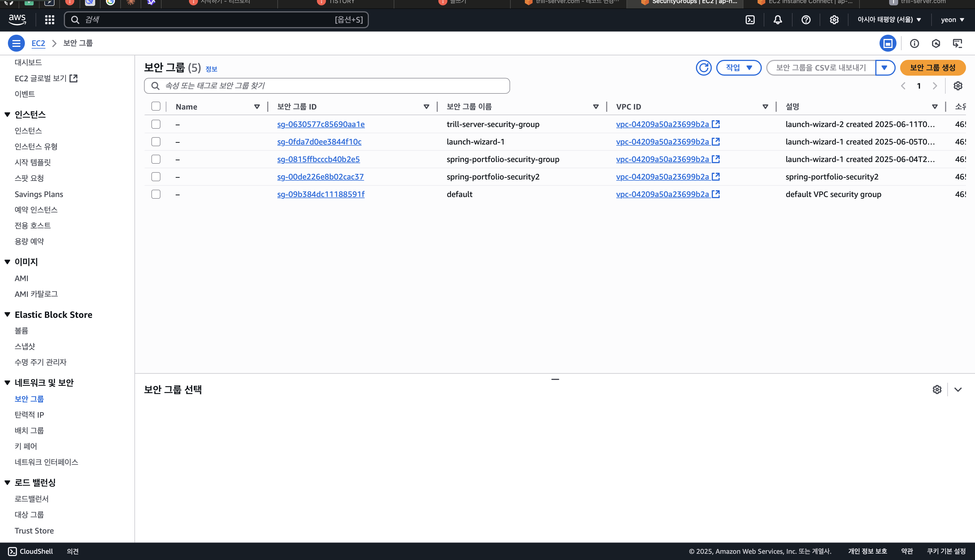Open the notifications bell
This screenshot has height=560, width=975.
click(x=778, y=19)
